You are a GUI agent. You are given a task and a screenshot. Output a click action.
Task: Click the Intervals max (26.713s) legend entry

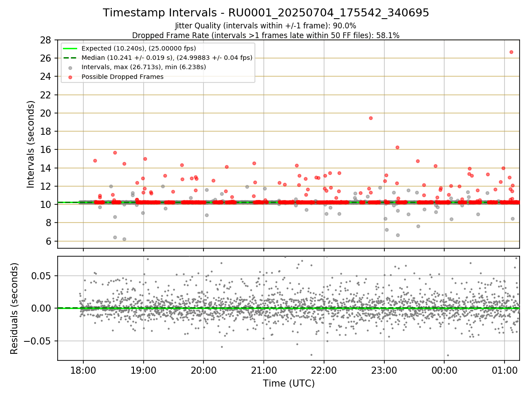pyautogui.click(x=144, y=67)
